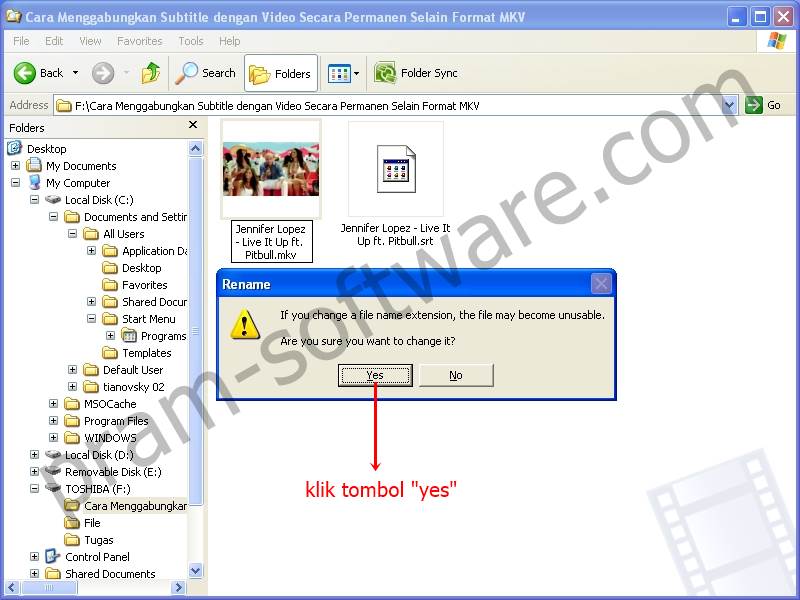Screen dimensions: 800x600
Task: Click the green Back navigation arrow
Action: 27,72
